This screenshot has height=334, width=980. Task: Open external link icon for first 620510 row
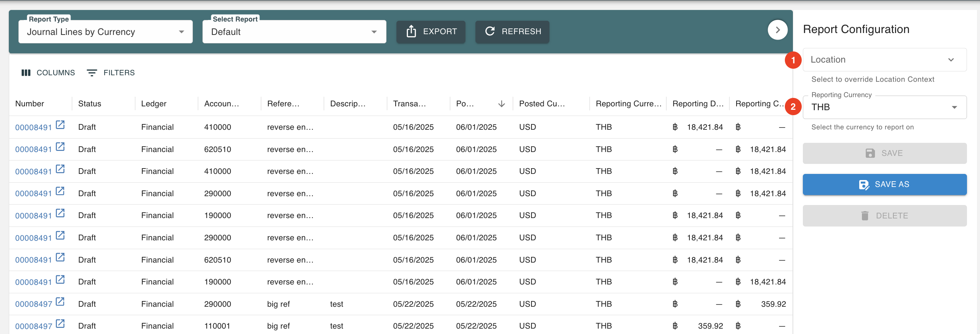point(60,147)
